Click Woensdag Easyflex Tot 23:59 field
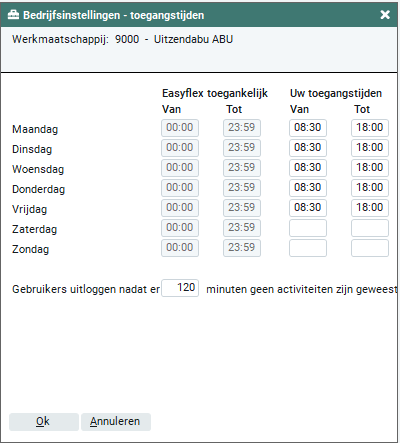The height and width of the screenshot is (443, 400). coord(242,168)
